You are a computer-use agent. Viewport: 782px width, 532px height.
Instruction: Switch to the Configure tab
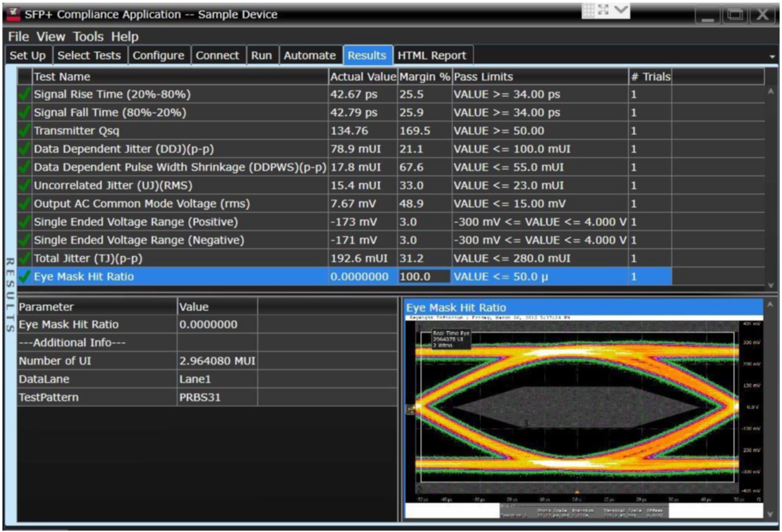click(x=158, y=56)
